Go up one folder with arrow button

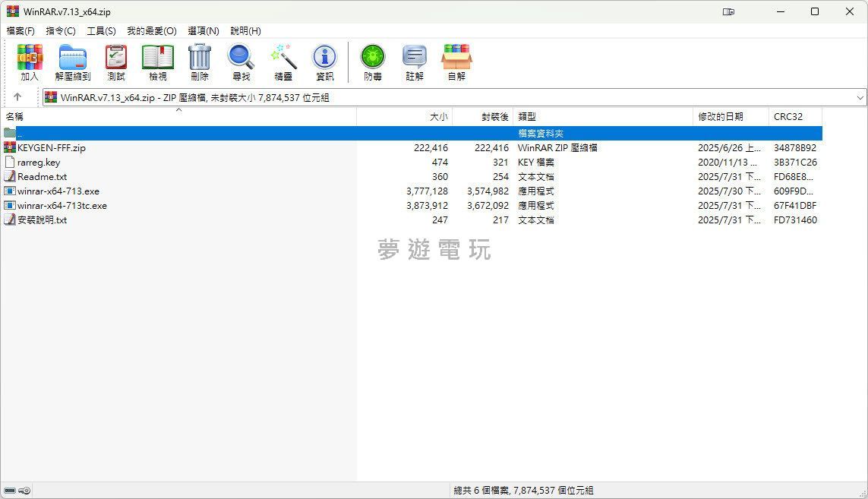click(x=17, y=97)
